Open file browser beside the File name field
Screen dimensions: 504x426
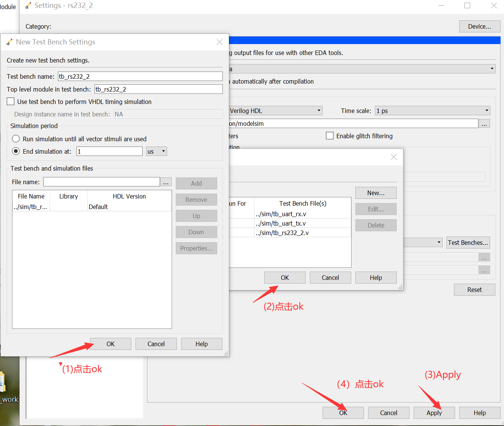(166, 182)
